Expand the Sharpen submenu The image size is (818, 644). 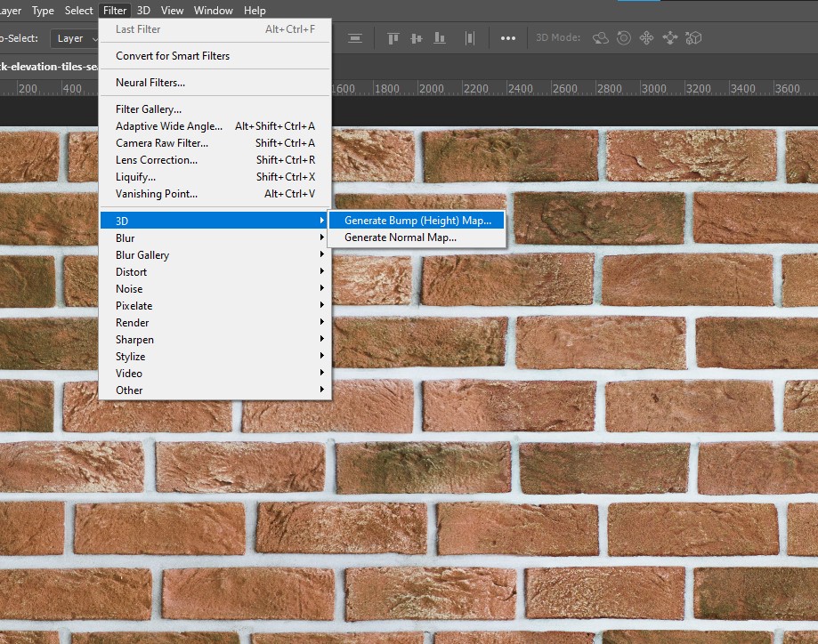215,340
